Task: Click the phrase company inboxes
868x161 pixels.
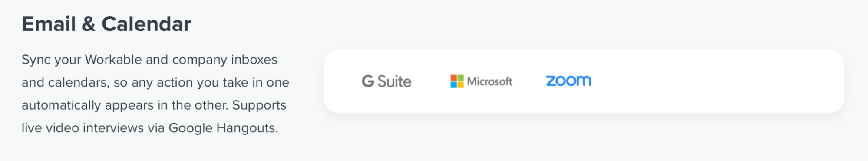Action: coord(225,60)
